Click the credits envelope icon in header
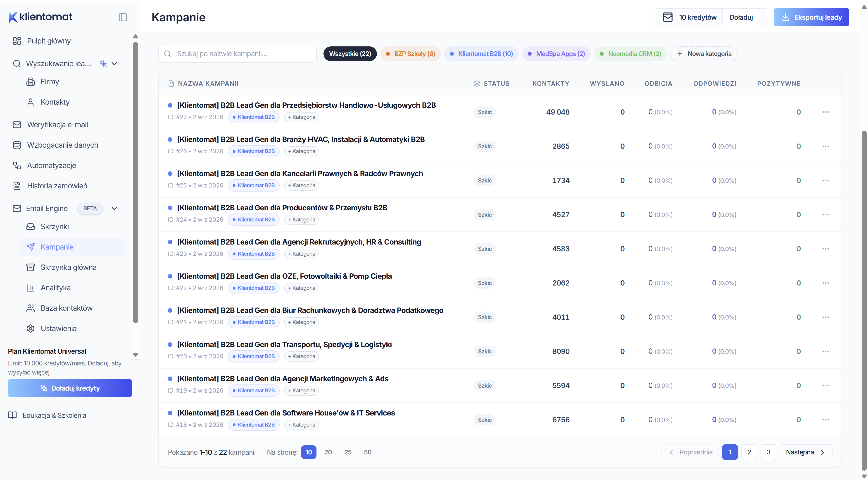The image size is (868, 480). pyautogui.click(x=668, y=17)
